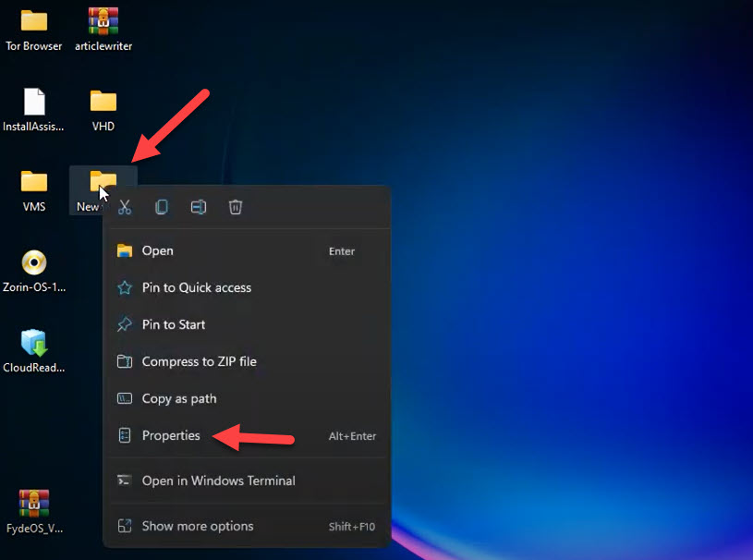Select Pin to Start menu entry
Screen dimensions: 753x560
(x=173, y=324)
